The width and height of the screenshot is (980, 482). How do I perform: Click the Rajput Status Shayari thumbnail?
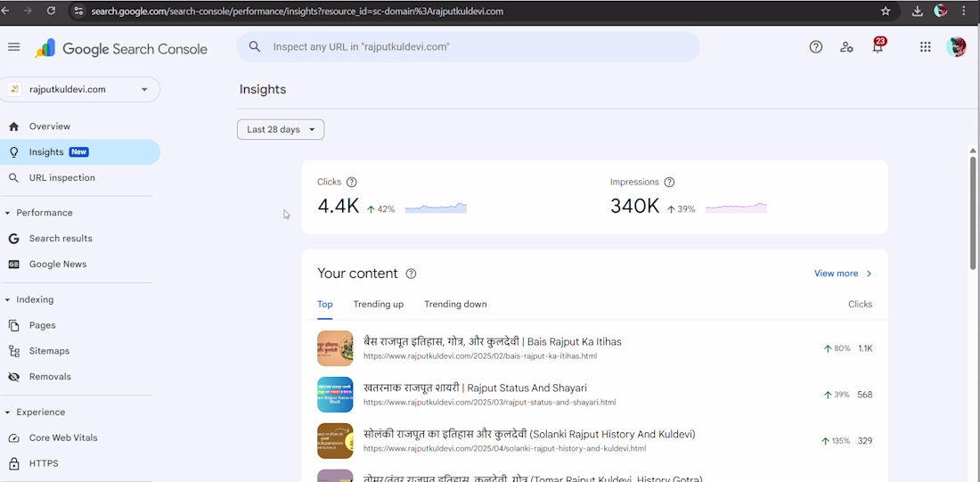335,395
